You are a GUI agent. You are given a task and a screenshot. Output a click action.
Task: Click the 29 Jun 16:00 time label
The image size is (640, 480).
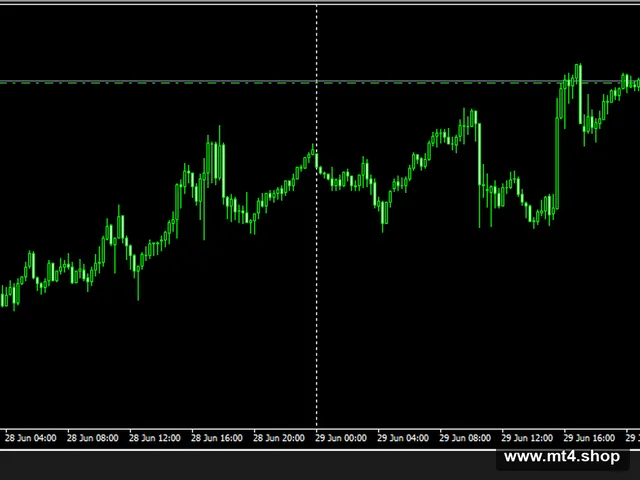click(589, 438)
